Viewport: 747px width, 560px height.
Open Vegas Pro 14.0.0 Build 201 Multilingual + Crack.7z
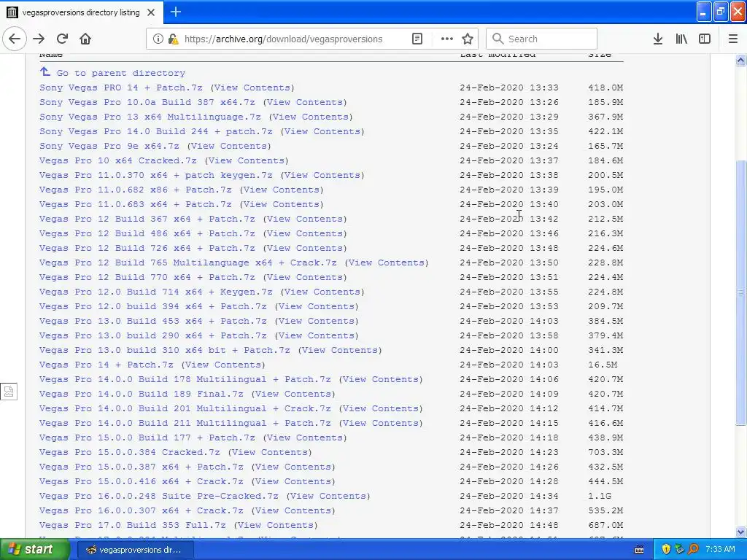click(x=185, y=408)
